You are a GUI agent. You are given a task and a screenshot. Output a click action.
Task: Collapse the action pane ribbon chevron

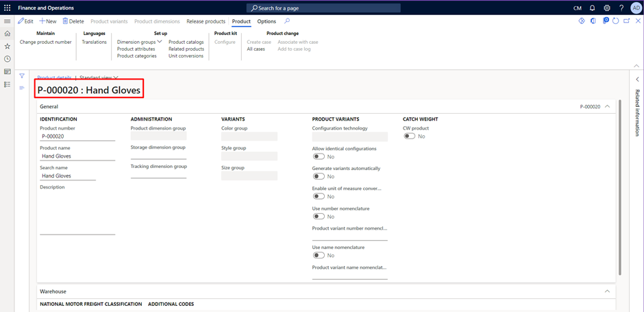[636, 66]
